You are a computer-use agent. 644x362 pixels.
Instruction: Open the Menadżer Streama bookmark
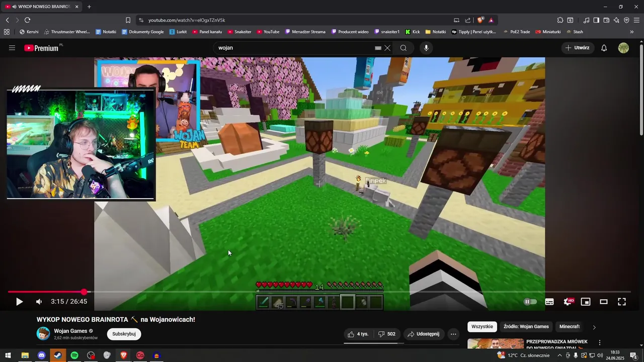coord(305,32)
